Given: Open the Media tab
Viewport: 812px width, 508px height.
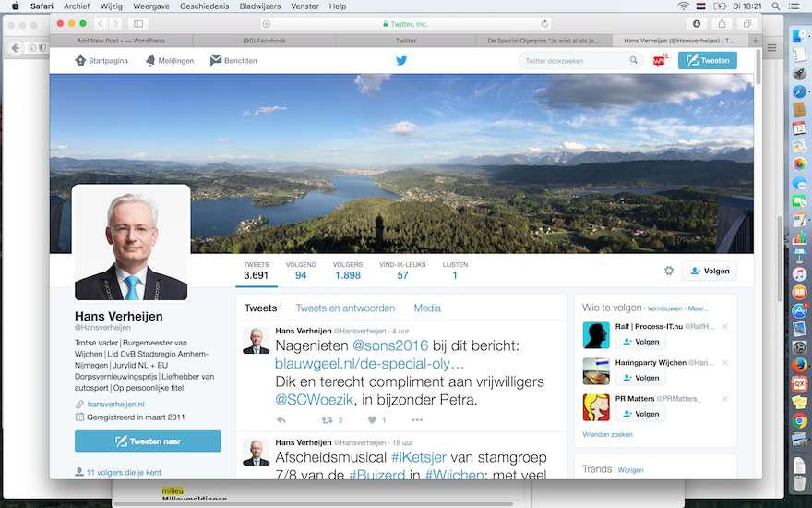Looking at the screenshot, I should 426,308.
